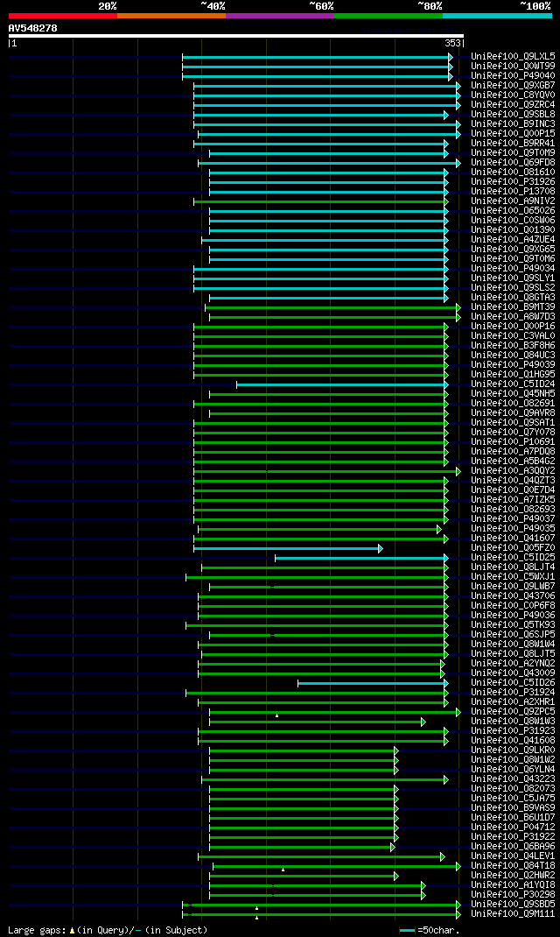560x937 pixels.
Task: Click the UniRef100_Q00P15 label
Action: pyautogui.click(x=513, y=133)
